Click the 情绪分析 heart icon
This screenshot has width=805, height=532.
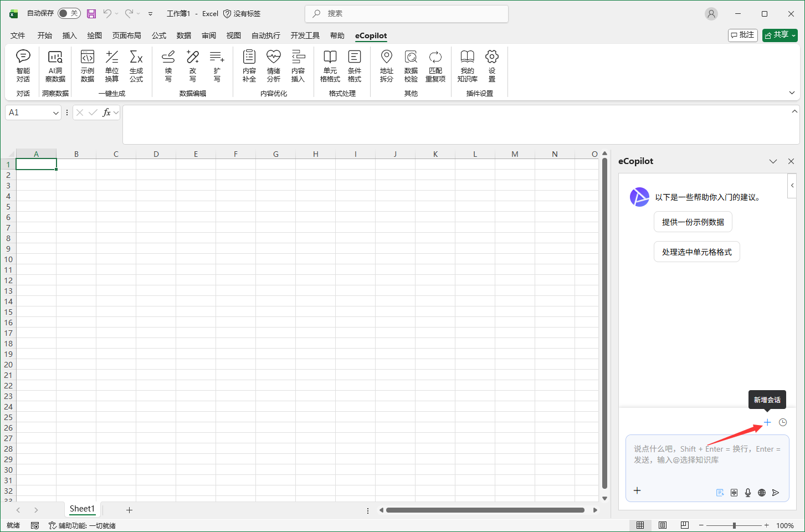pos(274,65)
